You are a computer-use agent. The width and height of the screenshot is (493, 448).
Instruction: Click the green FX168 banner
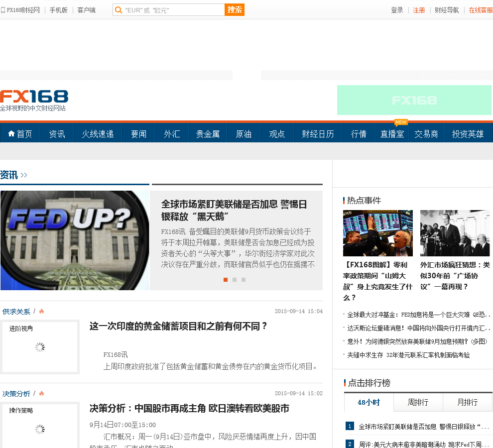coord(414,100)
